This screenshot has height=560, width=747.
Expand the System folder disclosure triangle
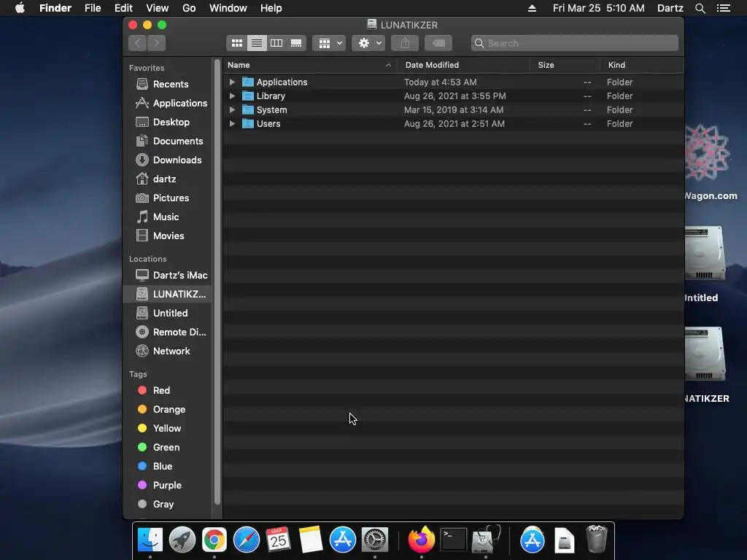[232, 109]
